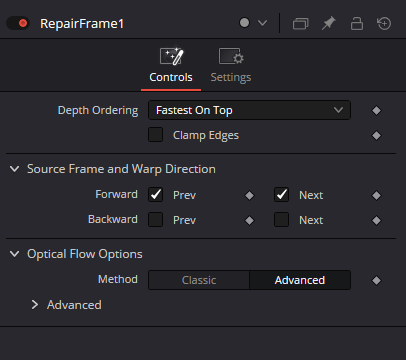Click the Method label

pyautogui.click(x=118, y=279)
